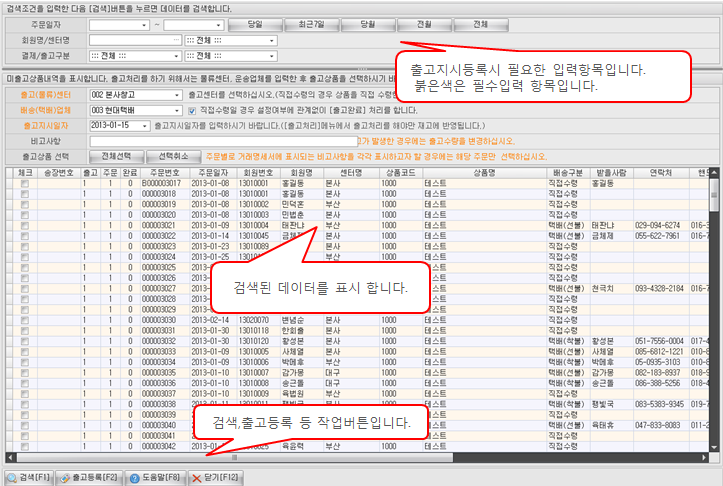Click the 최근7일 date range button
Viewport: 723px width, 486px height.
pos(312,25)
